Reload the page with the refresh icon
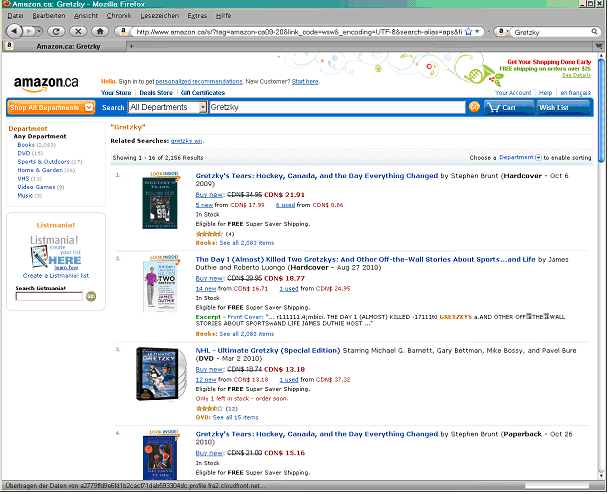The width and height of the screenshot is (609, 494). coord(56,31)
